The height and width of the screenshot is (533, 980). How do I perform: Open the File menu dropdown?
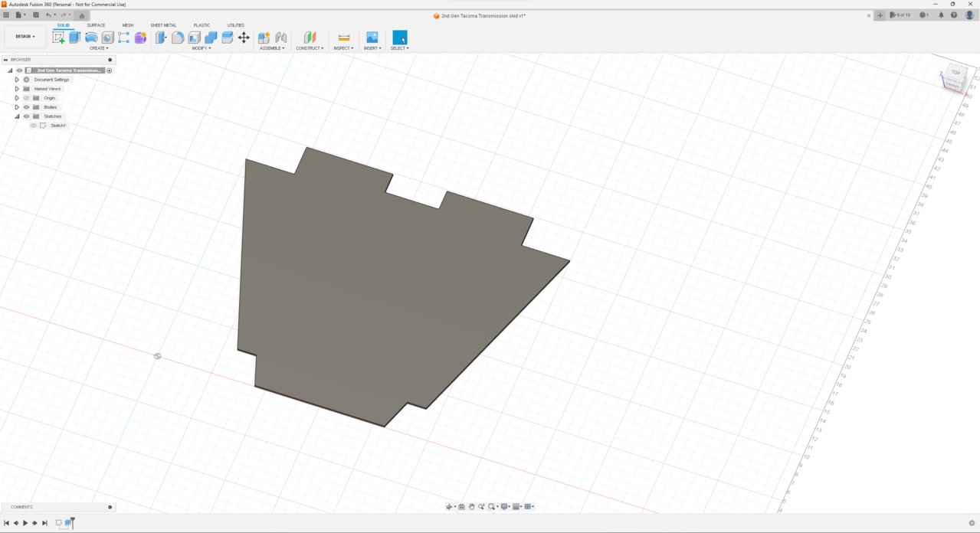[x=21, y=15]
